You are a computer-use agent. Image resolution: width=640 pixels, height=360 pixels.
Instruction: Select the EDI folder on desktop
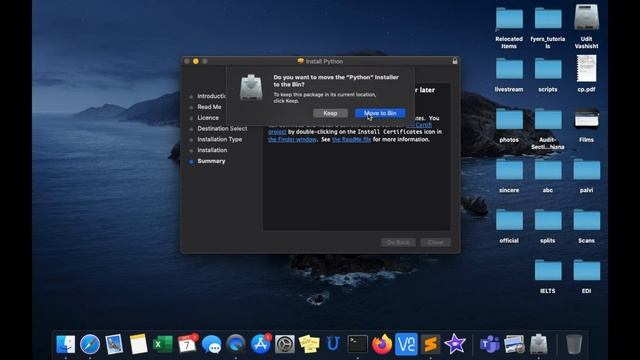pyautogui.click(x=587, y=271)
